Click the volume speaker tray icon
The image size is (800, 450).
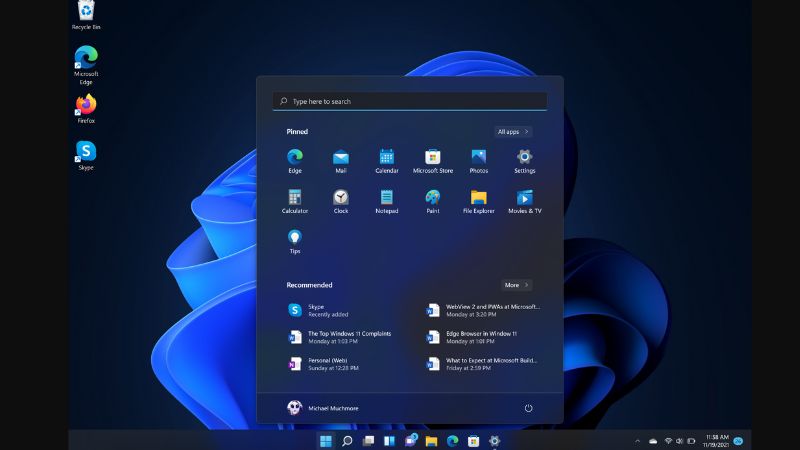point(680,441)
